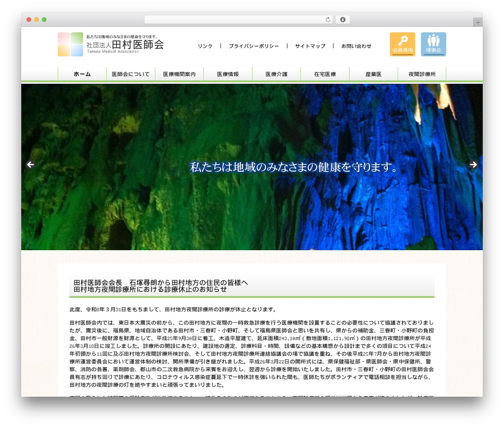Open the 理事会 people icon button
The image size is (504, 427).
434,44
